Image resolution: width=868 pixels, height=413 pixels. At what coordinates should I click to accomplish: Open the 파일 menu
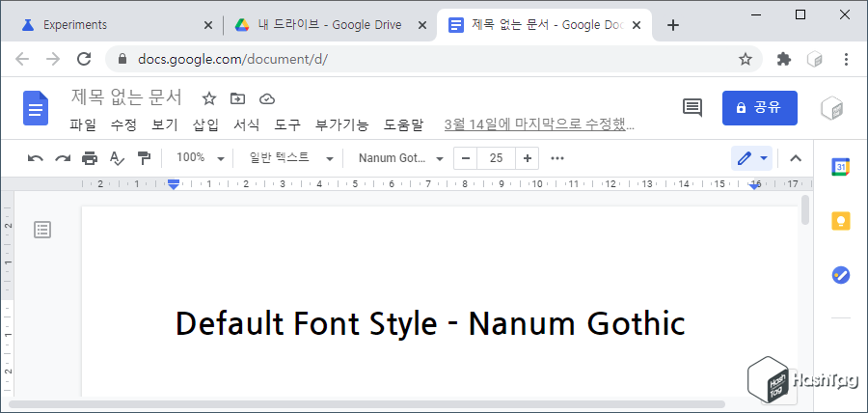click(x=83, y=125)
